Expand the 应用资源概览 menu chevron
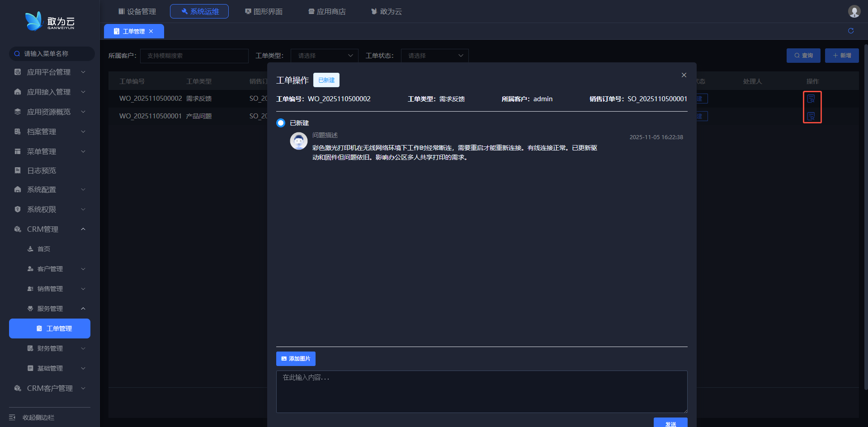The image size is (868, 427). [x=83, y=112]
